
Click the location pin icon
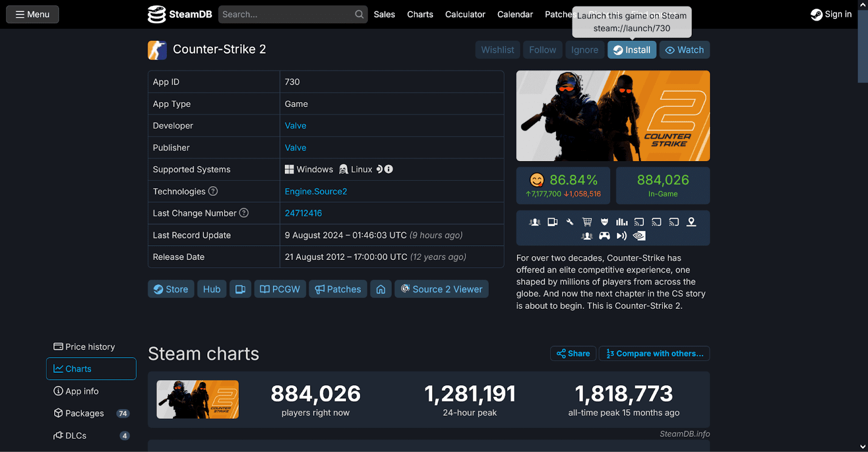[x=691, y=222]
